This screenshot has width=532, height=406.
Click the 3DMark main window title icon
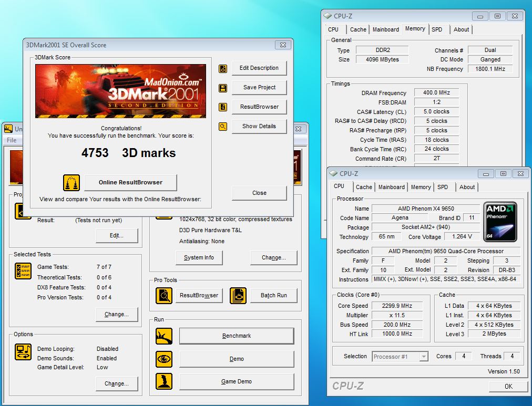(8, 129)
